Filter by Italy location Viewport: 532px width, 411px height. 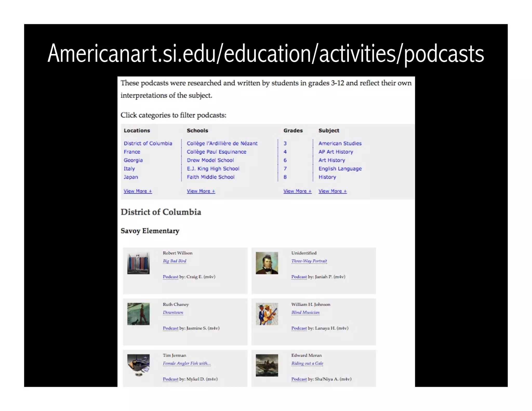[x=129, y=169]
